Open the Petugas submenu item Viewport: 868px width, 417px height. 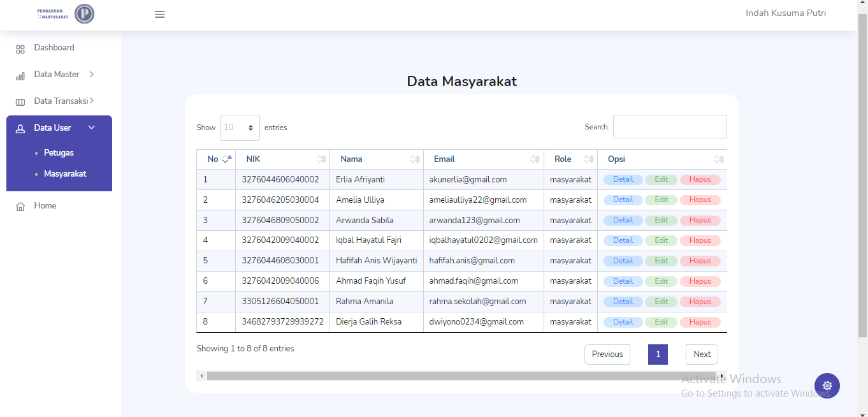59,153
